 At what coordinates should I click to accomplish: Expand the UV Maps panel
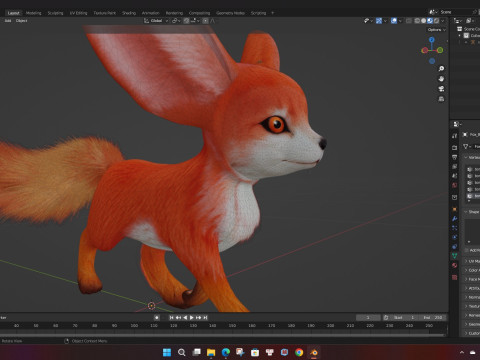466,261
